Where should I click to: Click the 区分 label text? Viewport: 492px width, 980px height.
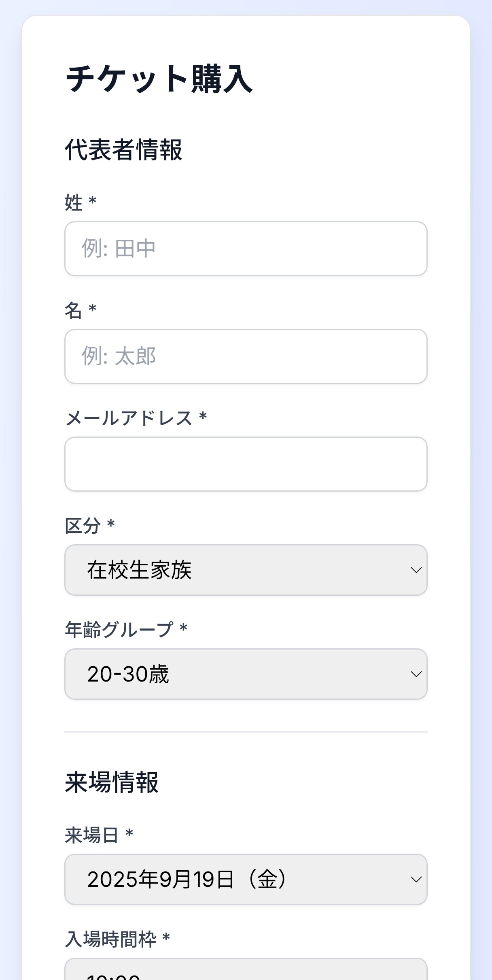tap(83, 526)
